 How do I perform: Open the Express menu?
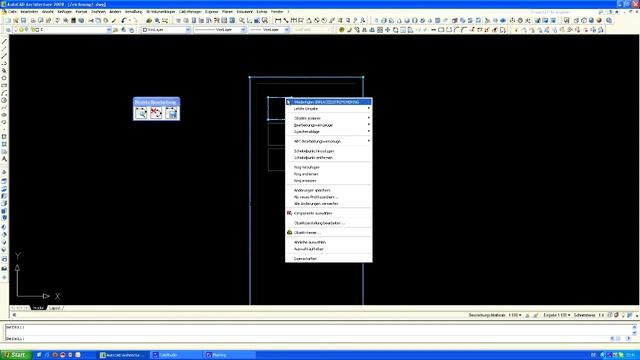pos(211,12)
